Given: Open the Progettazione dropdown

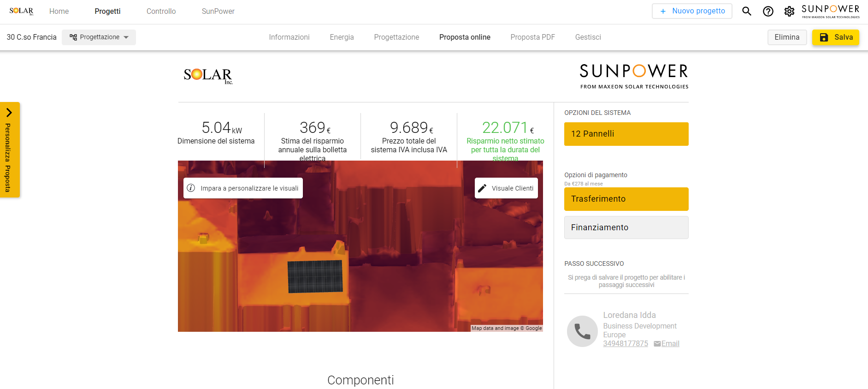Looking at the screenshot, I should click(x=99, y=37).
